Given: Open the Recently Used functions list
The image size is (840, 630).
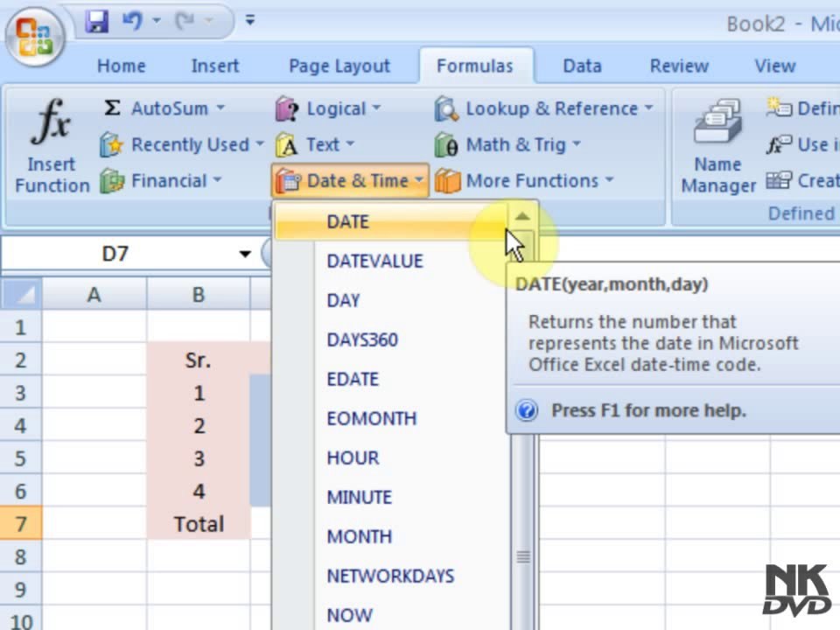Looking at the screenshot, I should tap(182, 144).
